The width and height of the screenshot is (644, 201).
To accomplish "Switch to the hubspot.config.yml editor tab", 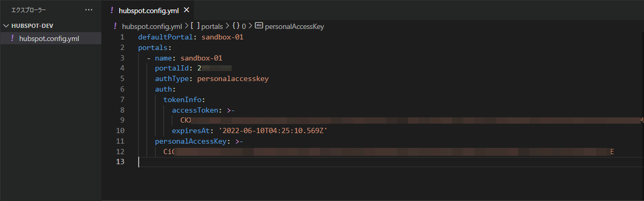I will 148,10.
